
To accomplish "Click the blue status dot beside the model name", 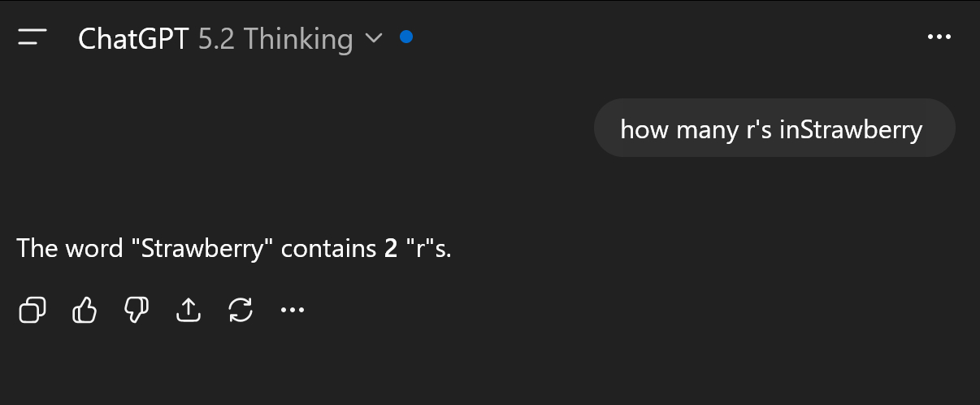I will pyautogui.click(x=406, y=37).
